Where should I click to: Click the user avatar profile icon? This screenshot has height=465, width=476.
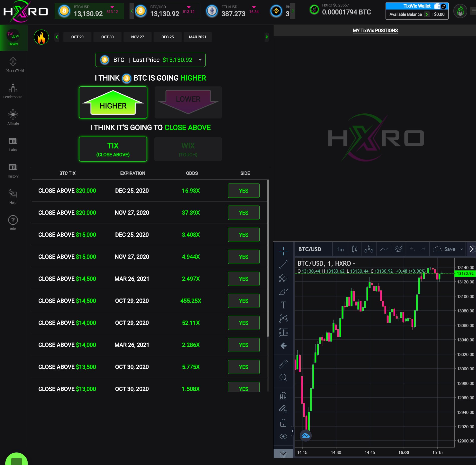point(460,11)
